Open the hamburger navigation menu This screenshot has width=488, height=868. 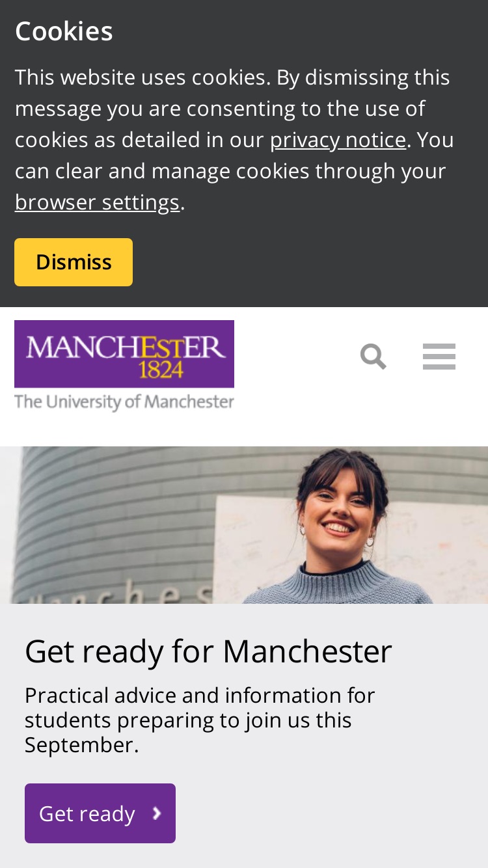[439, 357]
